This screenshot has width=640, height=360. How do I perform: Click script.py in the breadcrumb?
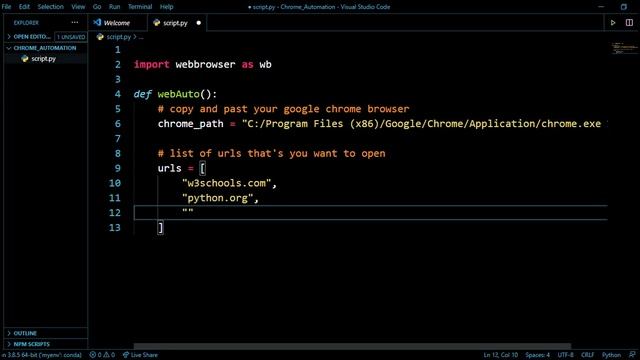pos(118,37)
